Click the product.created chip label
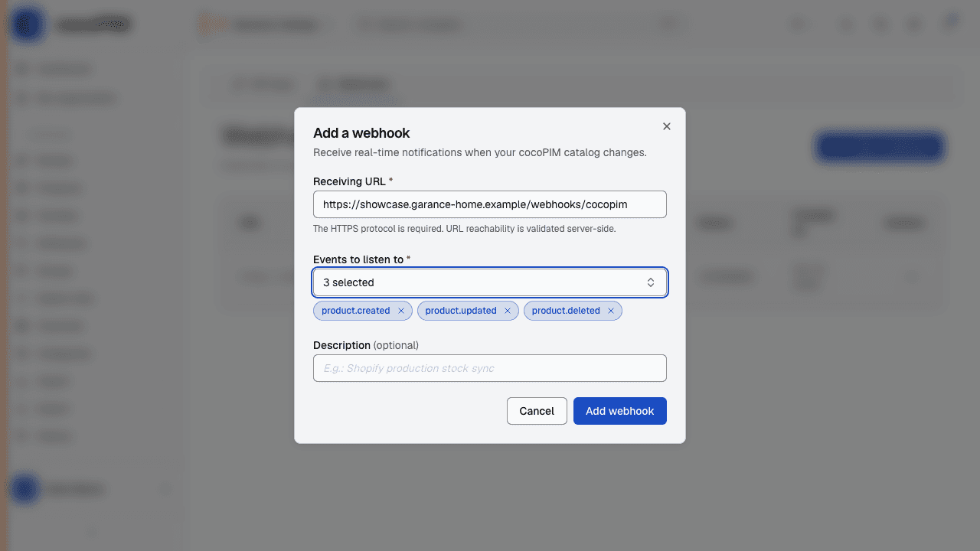The height and width of the screenshot is (551, 980). [356, 311]
